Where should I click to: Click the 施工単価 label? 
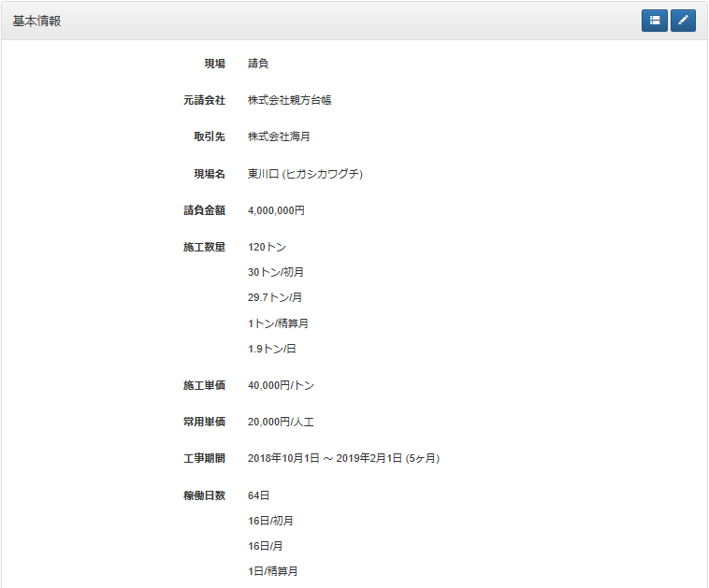coord(204,385)
